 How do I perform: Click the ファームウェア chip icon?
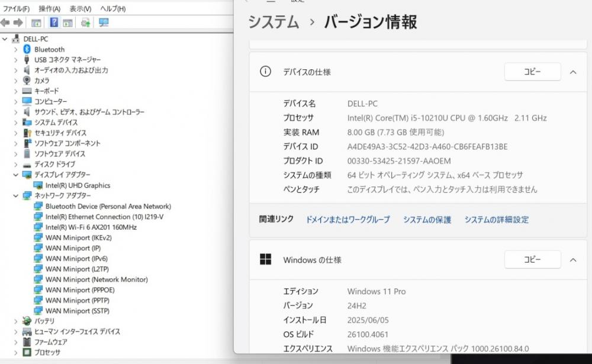(27, 342)
